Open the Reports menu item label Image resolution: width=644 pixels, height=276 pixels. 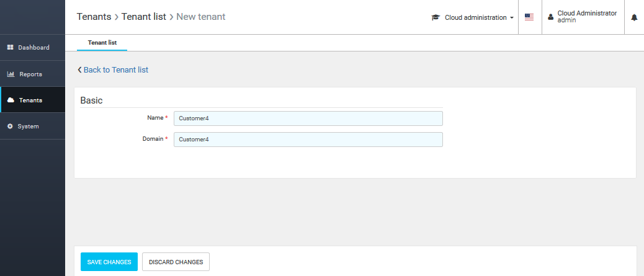coord(30,74)
